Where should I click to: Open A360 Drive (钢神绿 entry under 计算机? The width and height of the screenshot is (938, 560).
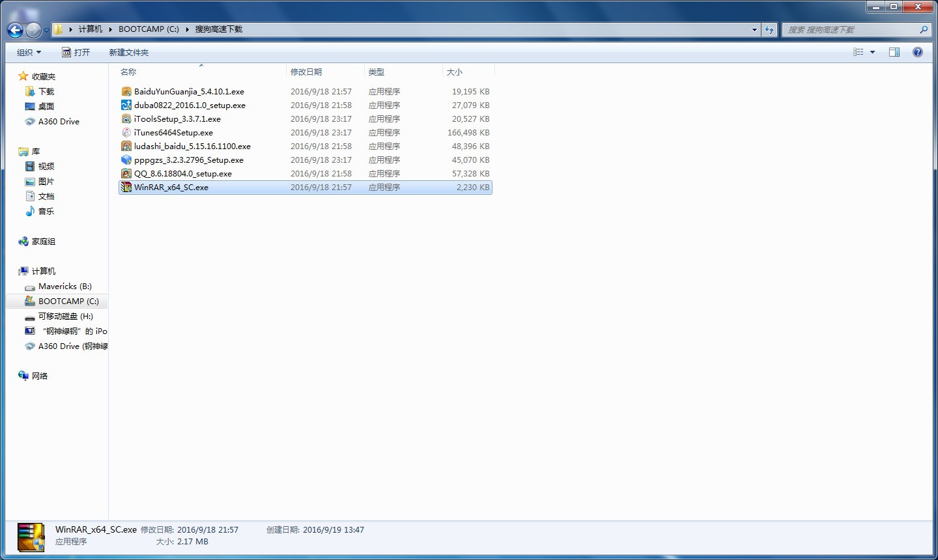point(73,346)
